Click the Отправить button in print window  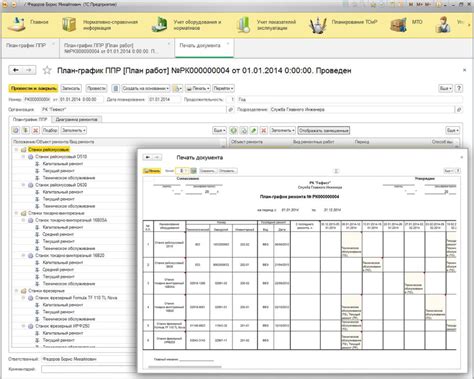(228, 171)
